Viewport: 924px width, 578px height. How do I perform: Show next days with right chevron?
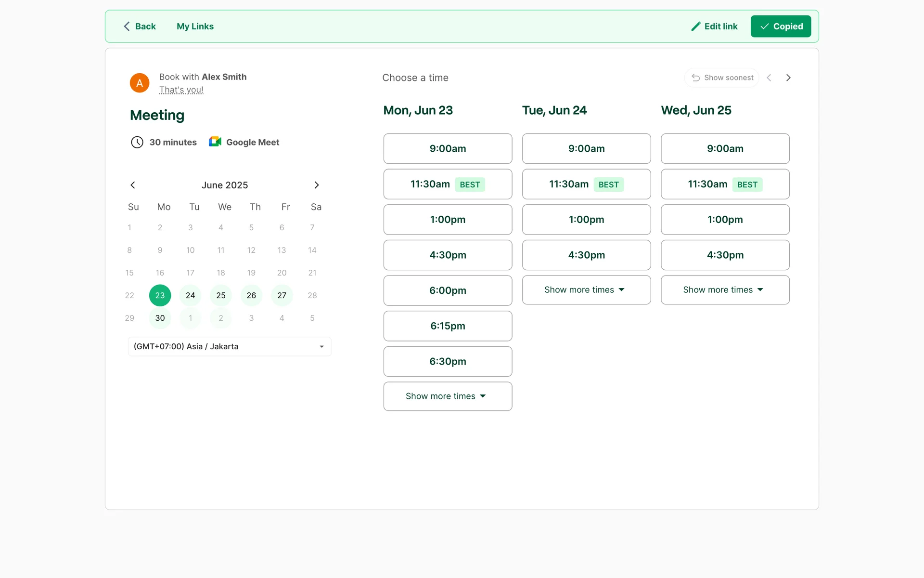[788, 78]
